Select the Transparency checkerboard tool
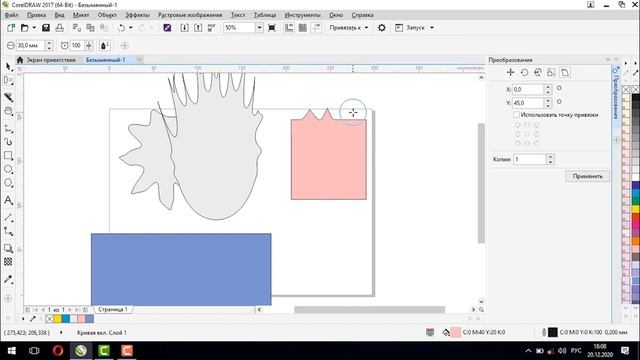 click(8, 262)
